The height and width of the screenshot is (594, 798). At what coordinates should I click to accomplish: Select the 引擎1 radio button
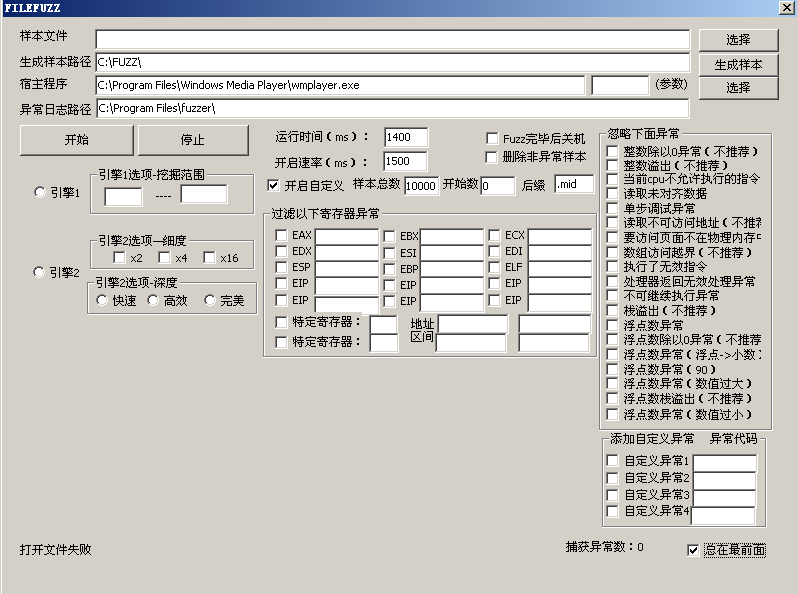pos(40,192)
